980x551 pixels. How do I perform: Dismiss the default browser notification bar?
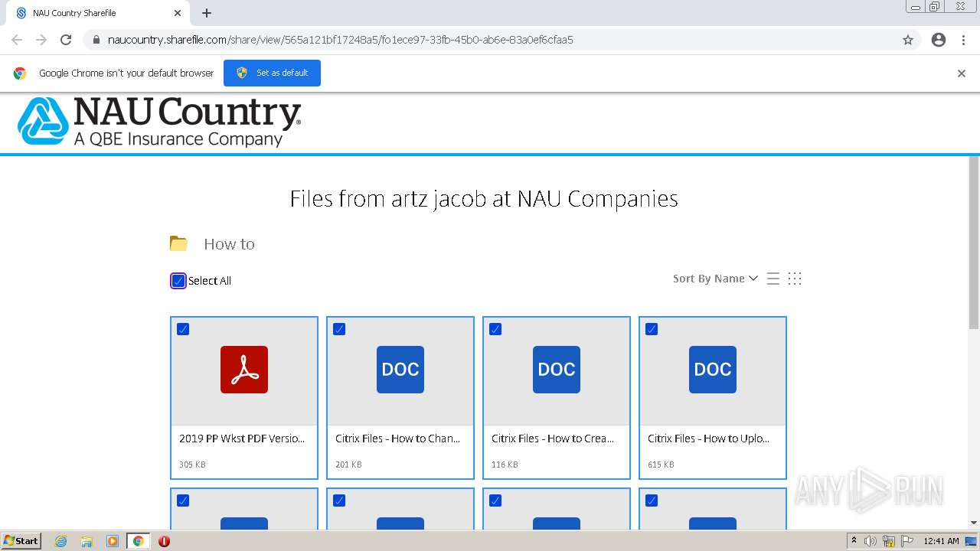point(962,73)
